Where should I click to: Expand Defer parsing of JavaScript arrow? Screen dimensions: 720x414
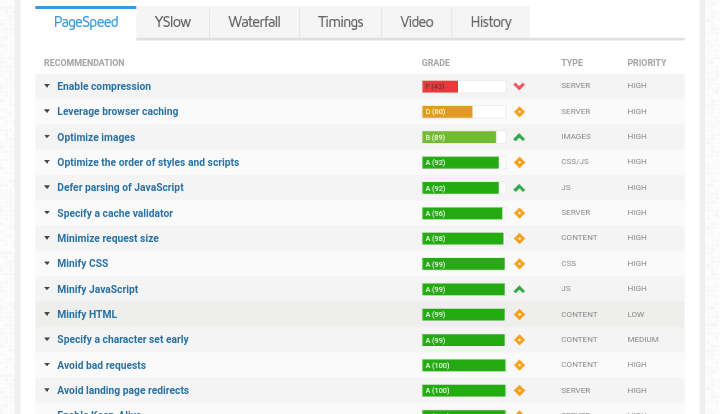click(47, 187)
